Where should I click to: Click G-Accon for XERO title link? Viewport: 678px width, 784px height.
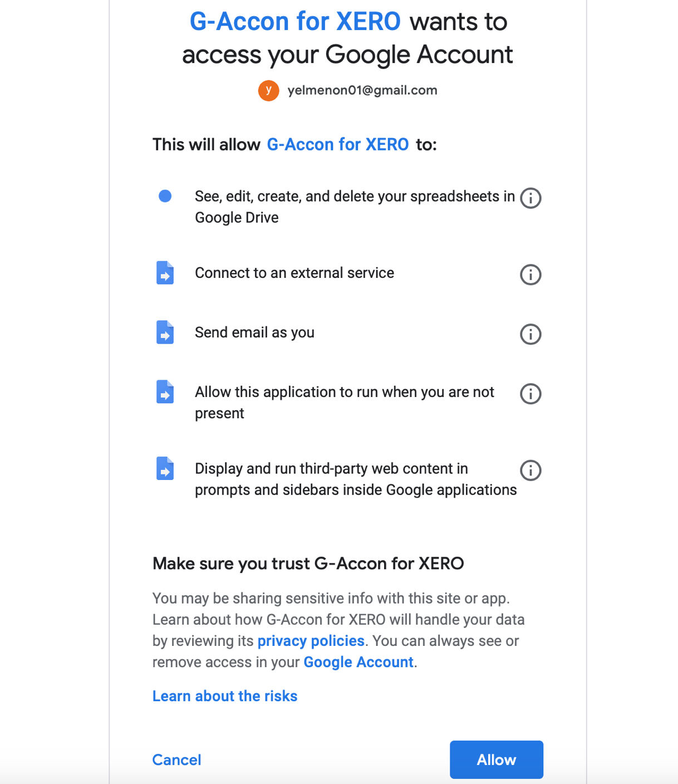[295, 22]
